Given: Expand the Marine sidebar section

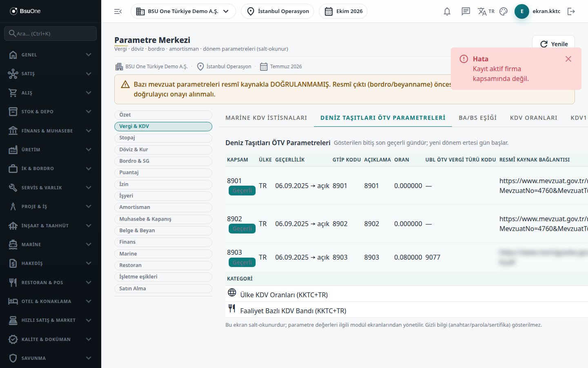Looking at the screenshot, I should [51, 245].
